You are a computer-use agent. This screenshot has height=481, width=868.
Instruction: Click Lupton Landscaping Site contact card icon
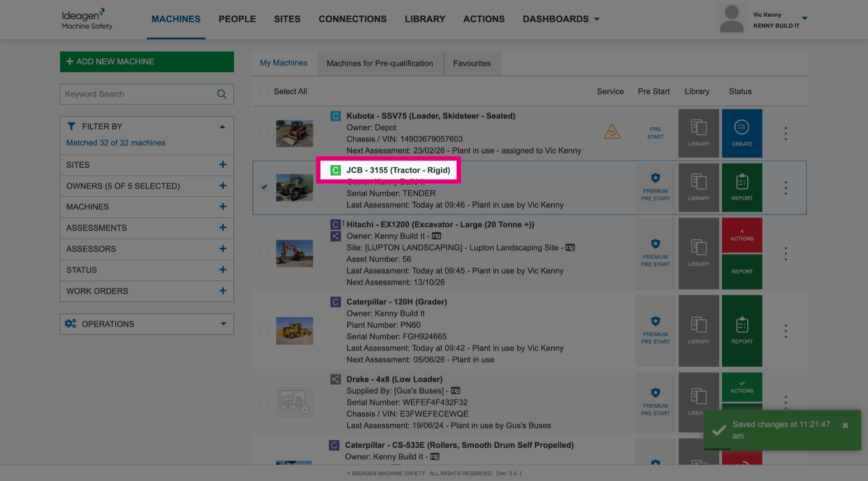click(570, 247)
